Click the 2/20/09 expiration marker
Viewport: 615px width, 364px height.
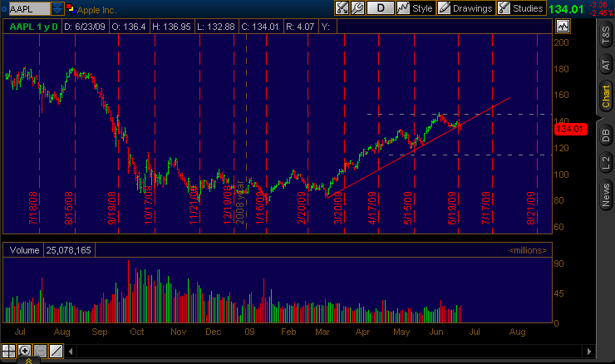[x=301, y=208]
